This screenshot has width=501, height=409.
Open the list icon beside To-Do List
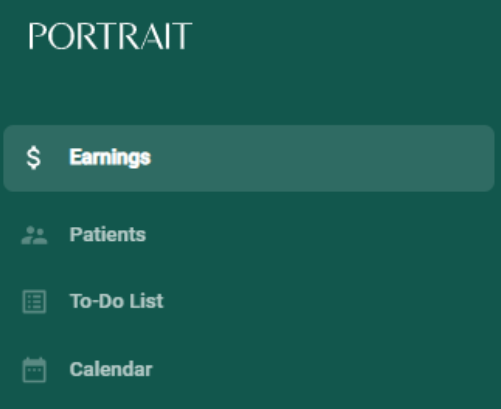pyautogui.click(x=34, y=302)
